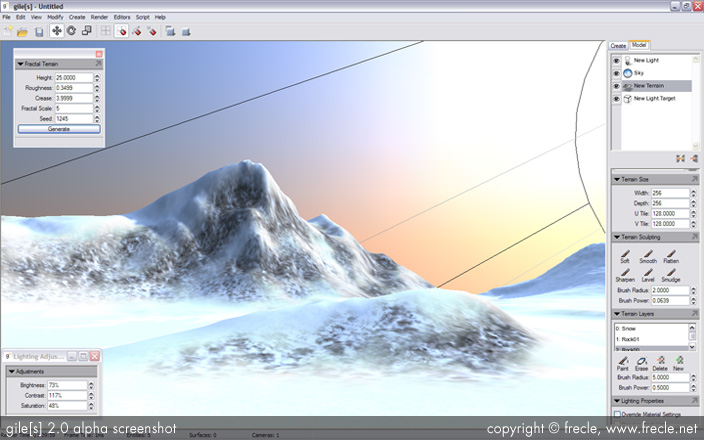Viewport: 704px width, 440px height.
Task: Select the Sky item in object list
Action: pyautogui.click(x=639, y=73)
